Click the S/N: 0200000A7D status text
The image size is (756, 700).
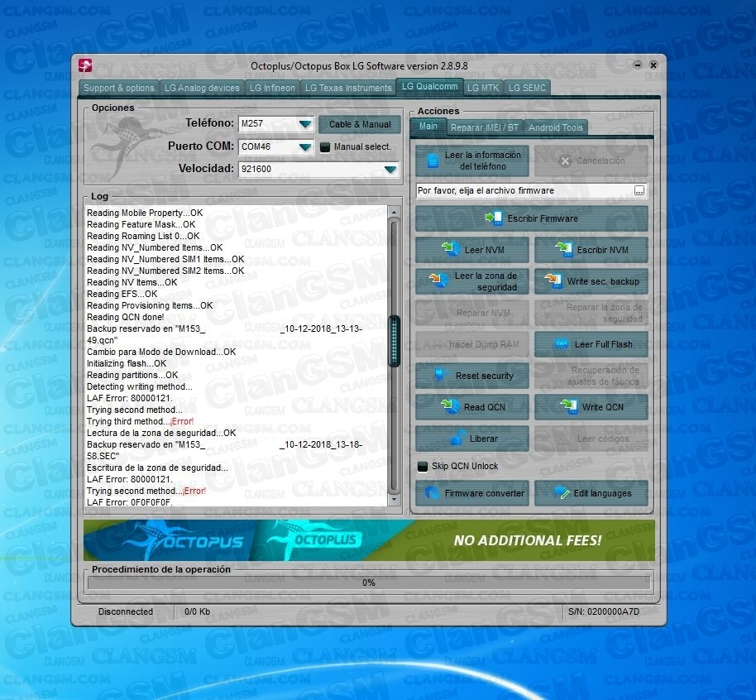[x=604, y=611]
